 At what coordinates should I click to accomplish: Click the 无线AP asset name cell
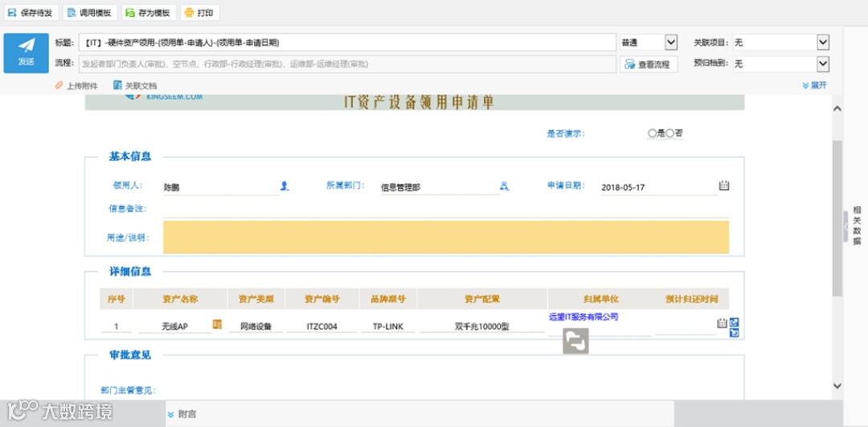[x=175, y=326]
